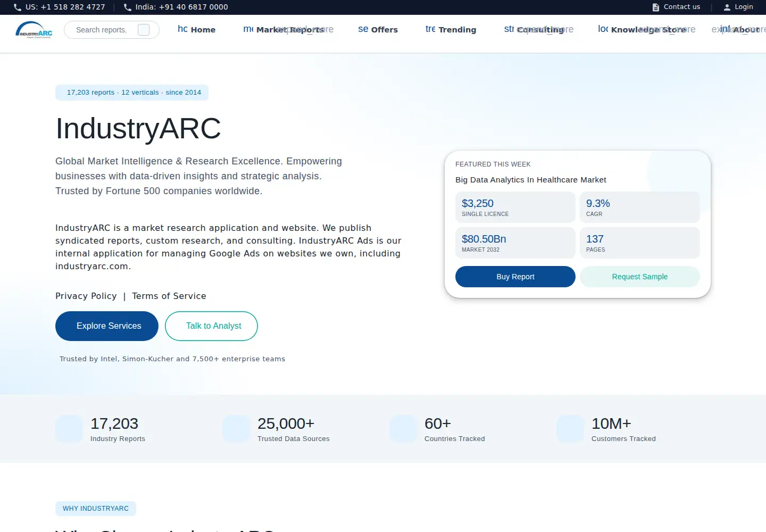Open the Privacy Policy link

[x=86, y=296]
